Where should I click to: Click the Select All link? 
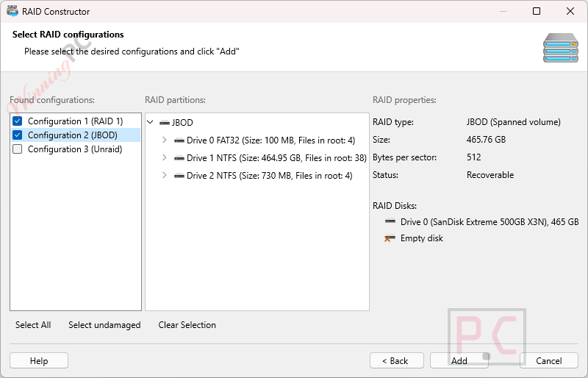tap(33, 325)
